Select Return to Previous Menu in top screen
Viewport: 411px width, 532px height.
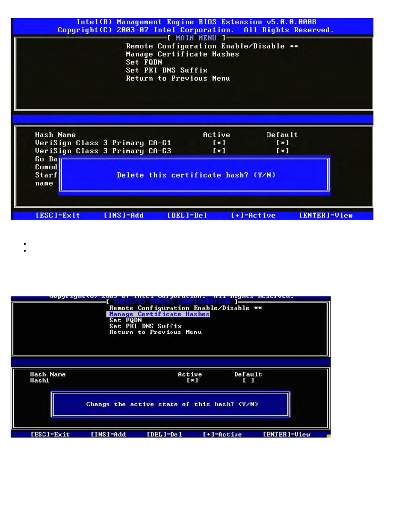[178, 78]
